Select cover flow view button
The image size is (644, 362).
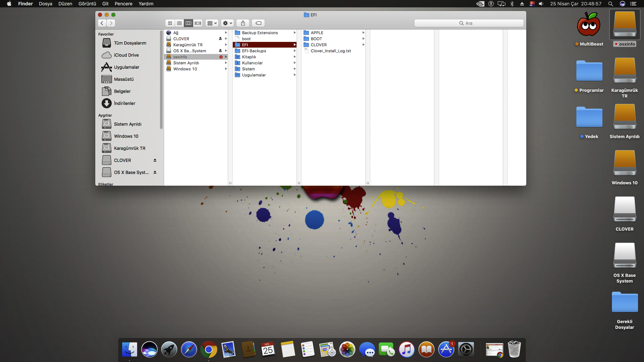(x=198, y=23)
